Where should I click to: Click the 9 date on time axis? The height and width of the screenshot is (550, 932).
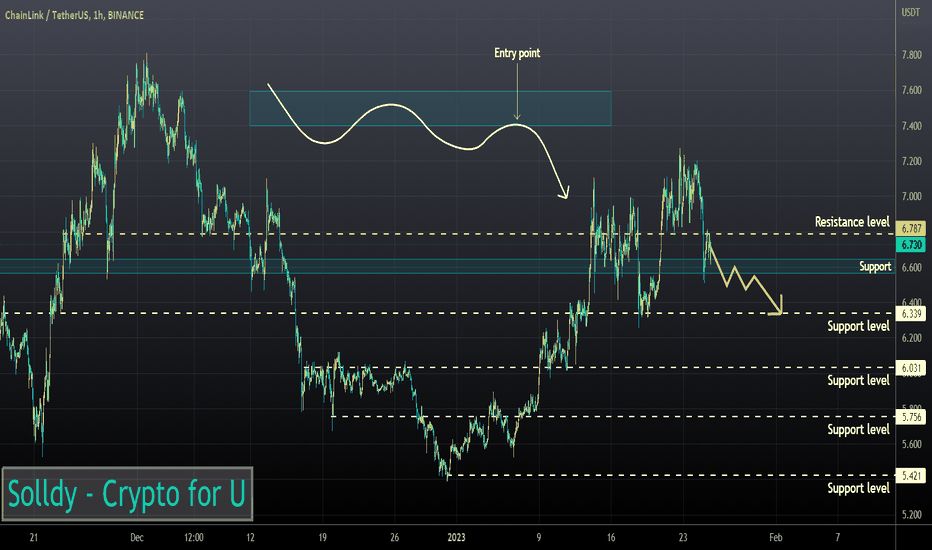[539, 538]
